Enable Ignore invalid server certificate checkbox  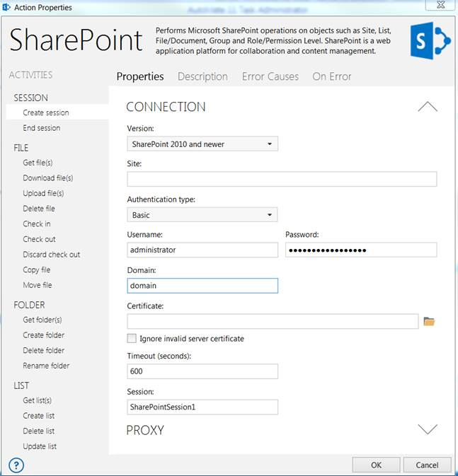click(x=132, y=338)
